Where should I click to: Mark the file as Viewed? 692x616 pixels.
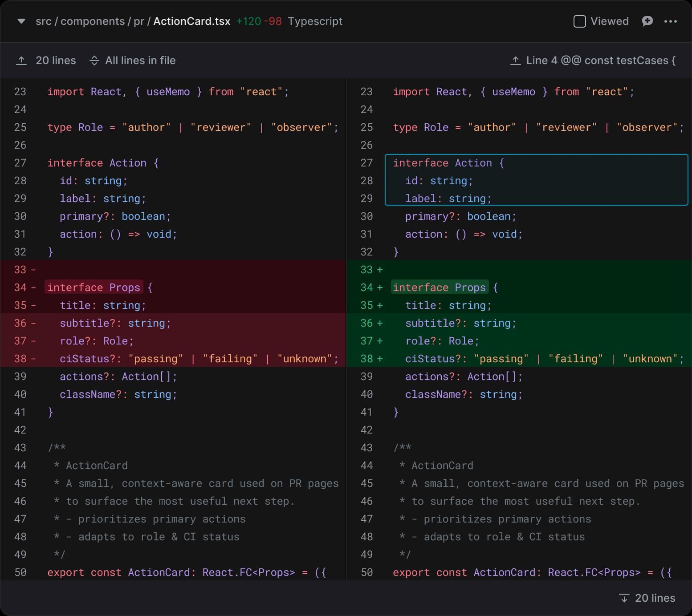click(579, 21)
